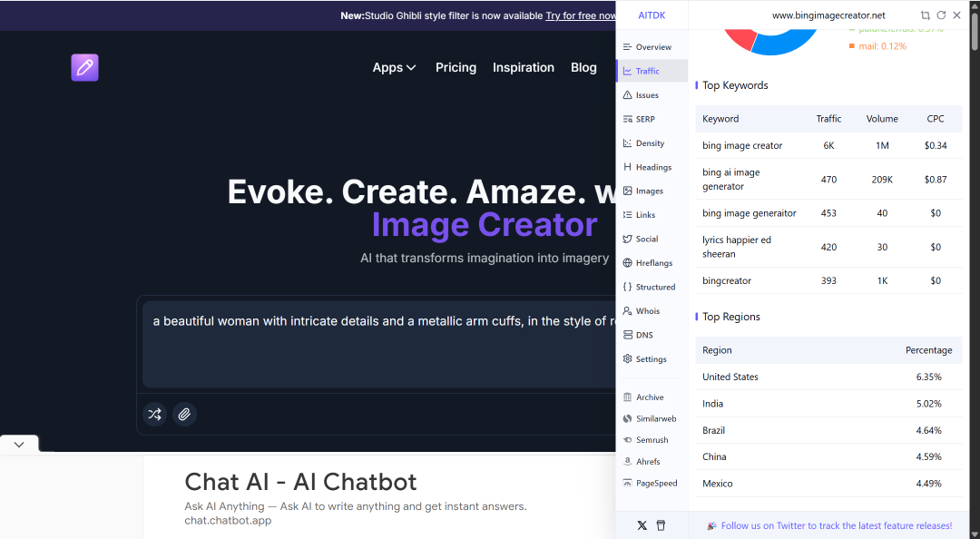980x539 pixels.
Task: Click the Chat AI - AI Chatbot ad title
Action: coord(300,482)
